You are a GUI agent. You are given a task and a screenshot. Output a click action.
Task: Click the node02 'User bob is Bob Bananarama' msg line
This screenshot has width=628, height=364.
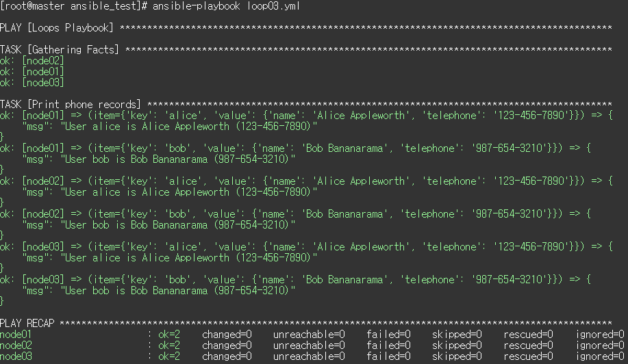(x=159, y=225)
